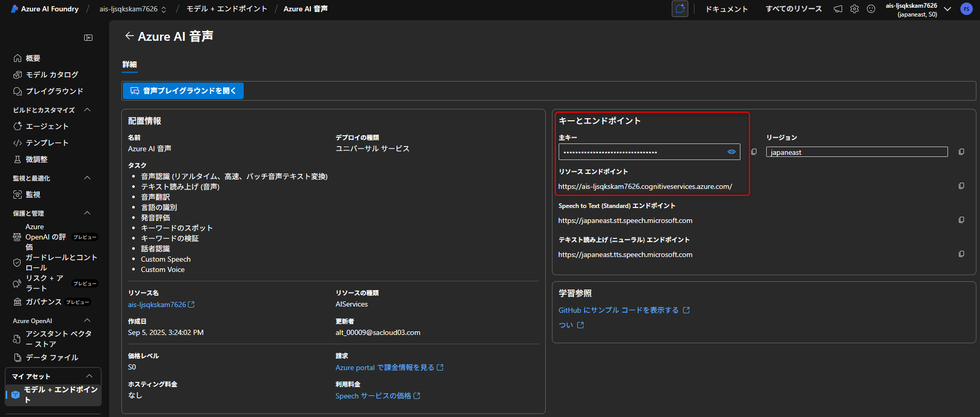Click モデル + エンドポイント breadcrumb
Viewport: 980px width, 417px height.
tap(227, 9)
